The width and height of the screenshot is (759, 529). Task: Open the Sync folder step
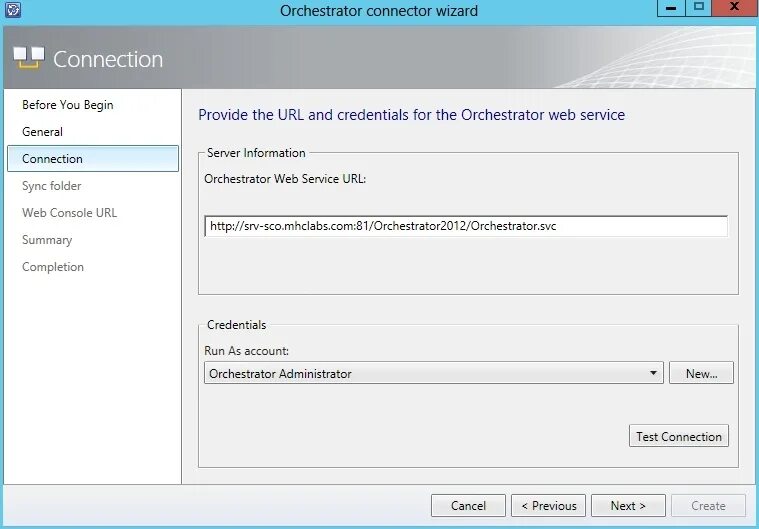point(52,186)
